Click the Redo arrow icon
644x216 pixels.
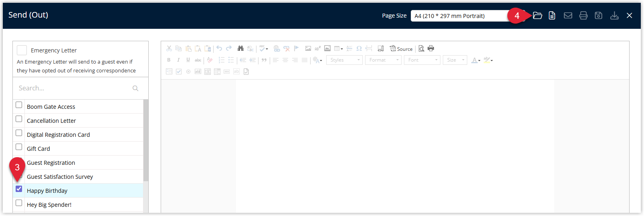pyautogui.click(x=229, y=48)
